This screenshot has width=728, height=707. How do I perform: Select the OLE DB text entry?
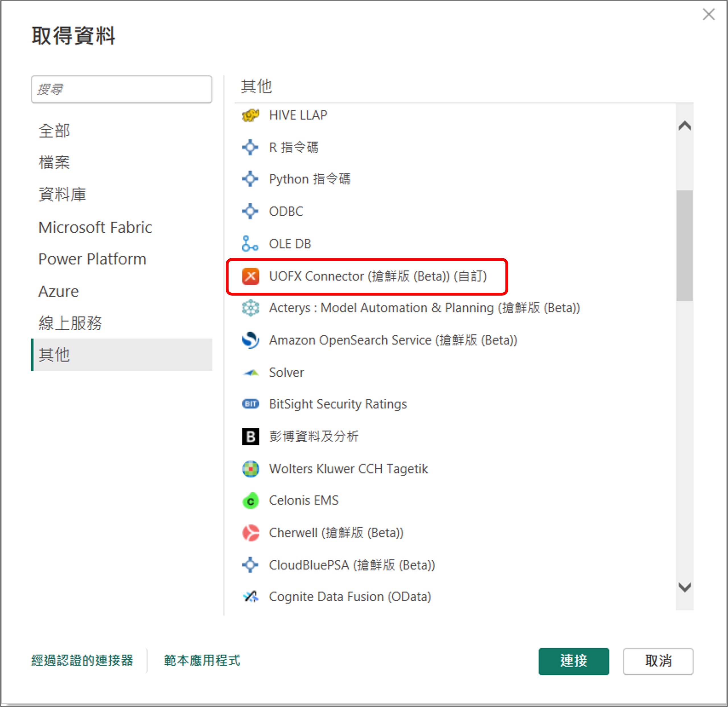tap(290, 244)
